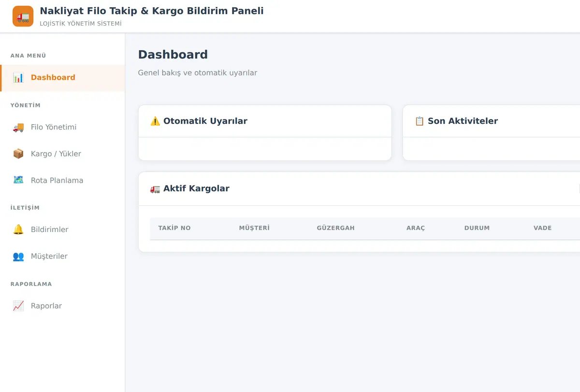Click the Filo Yönetimi truck icon
Viewport: 580px width, 392px height.
pos(18,127)
